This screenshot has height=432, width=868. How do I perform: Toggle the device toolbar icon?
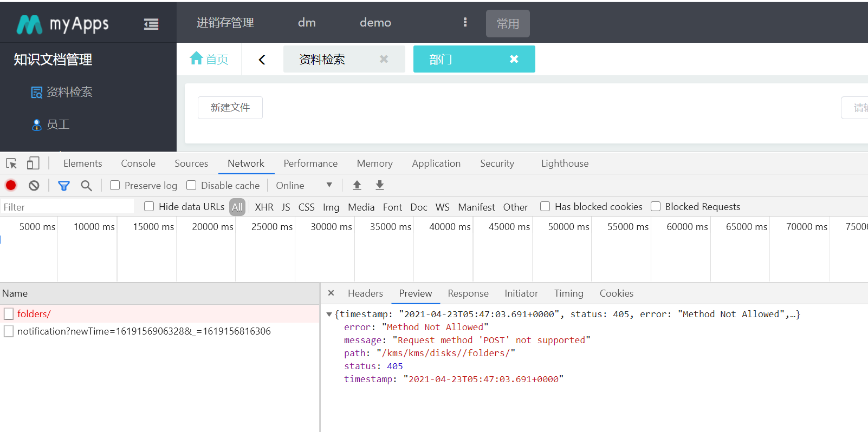click(33, 163)
